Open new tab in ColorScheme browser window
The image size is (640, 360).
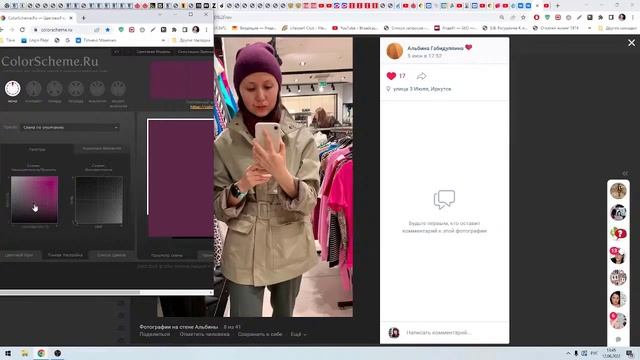[84, 18]
